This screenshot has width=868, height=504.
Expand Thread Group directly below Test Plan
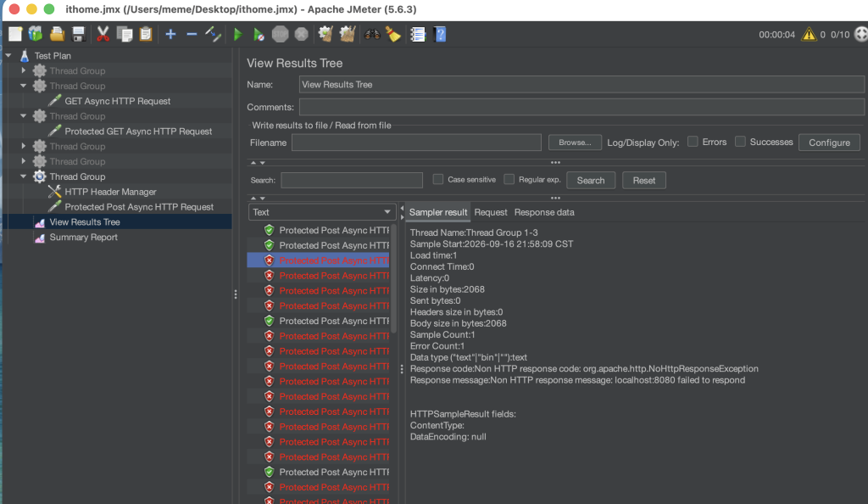pyautogui.click(x=23, y=70)
